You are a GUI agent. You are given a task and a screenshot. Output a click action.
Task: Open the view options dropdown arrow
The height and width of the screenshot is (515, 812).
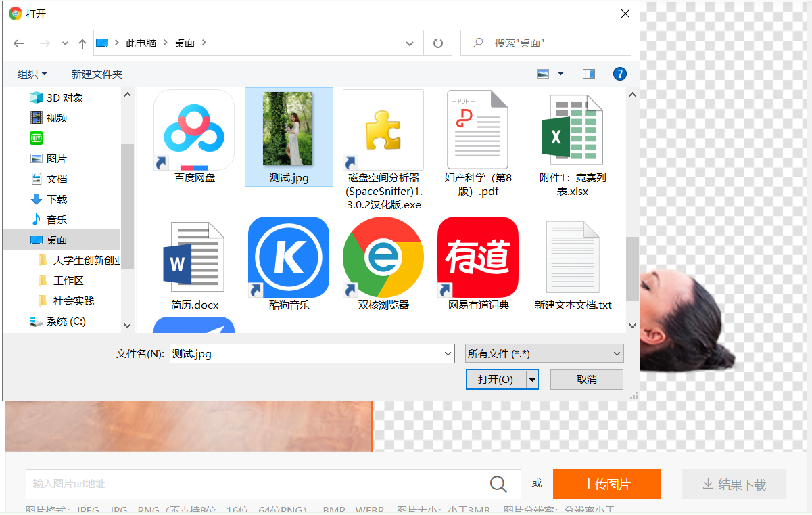click(560, 74)
